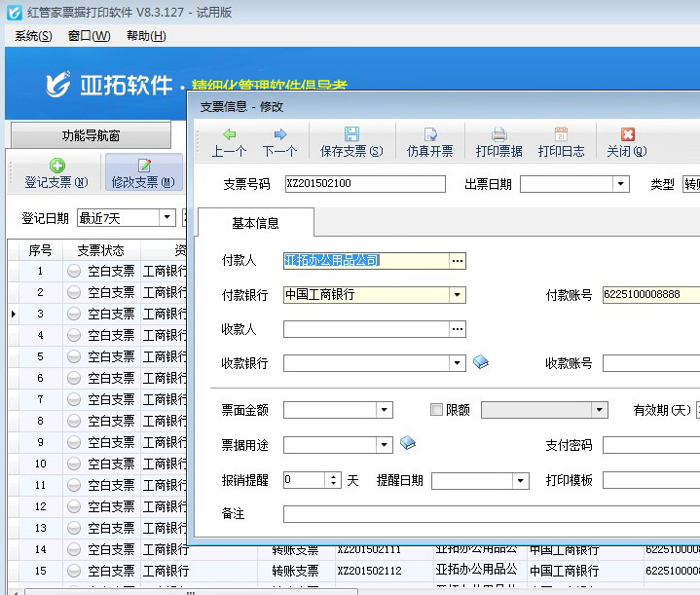Expand the 提醒日期 dropdown
Screen dimensions: 700x595
(521, 481)
